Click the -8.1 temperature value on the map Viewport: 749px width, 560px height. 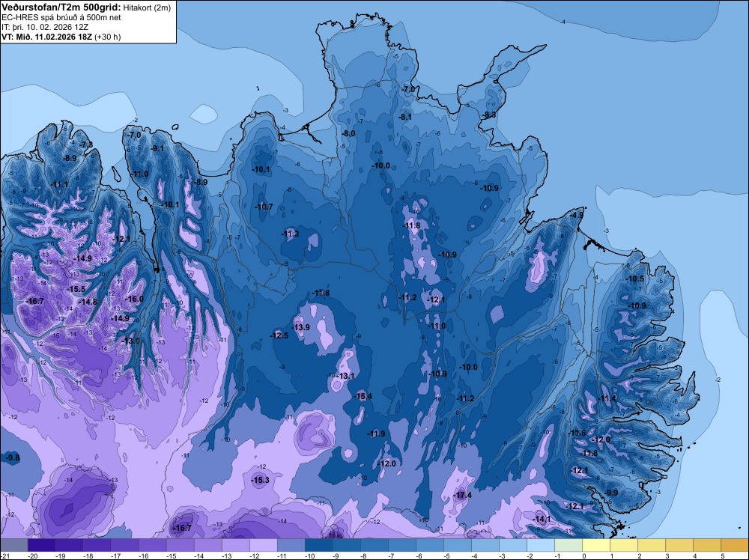(x=405, y=117)
